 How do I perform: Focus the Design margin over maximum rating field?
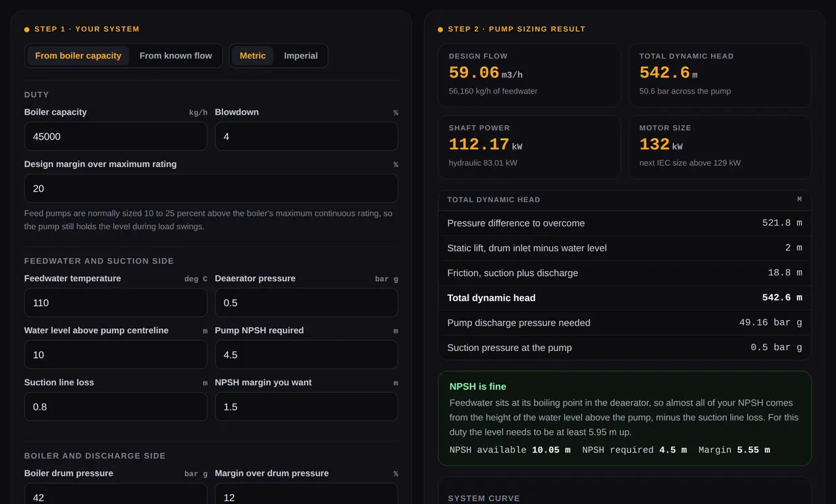click(x=211, y=188)
